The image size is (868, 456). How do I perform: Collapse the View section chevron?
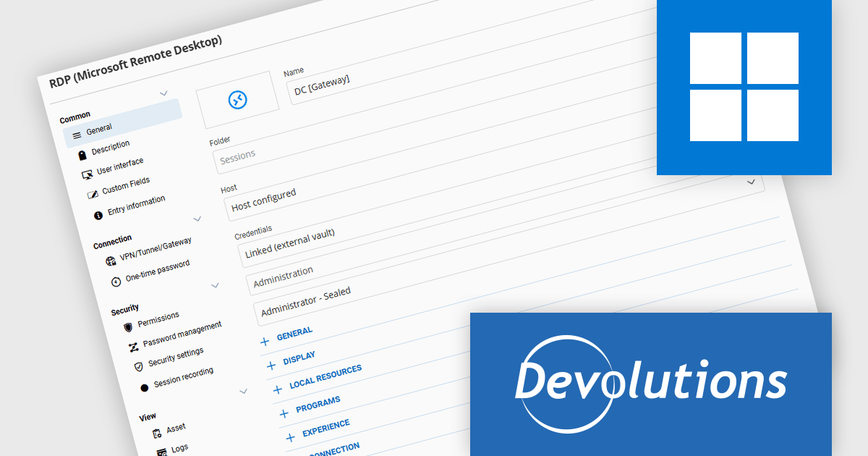pos(243,391)
